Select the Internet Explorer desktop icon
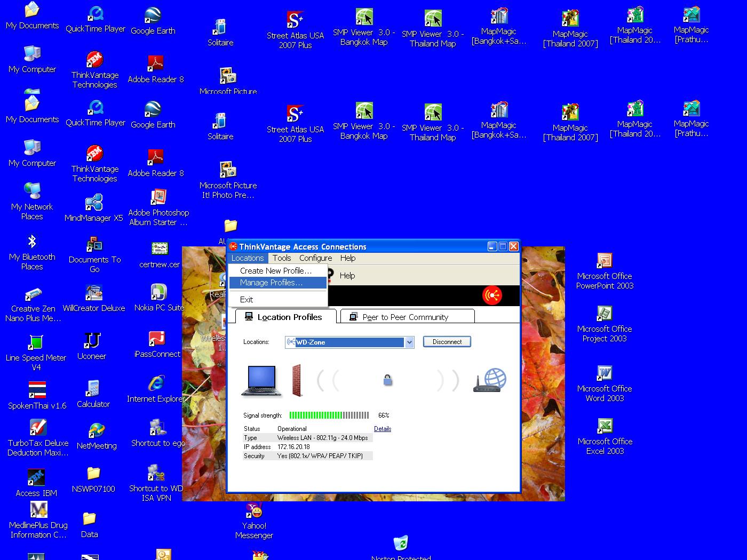747x560 pixels. (x=156, y=389)
